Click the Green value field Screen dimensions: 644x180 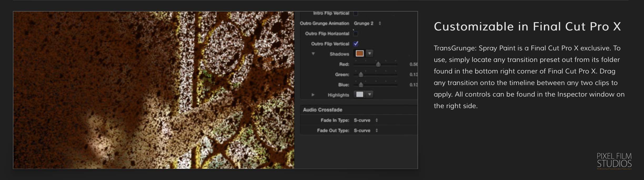pos(413,75)
